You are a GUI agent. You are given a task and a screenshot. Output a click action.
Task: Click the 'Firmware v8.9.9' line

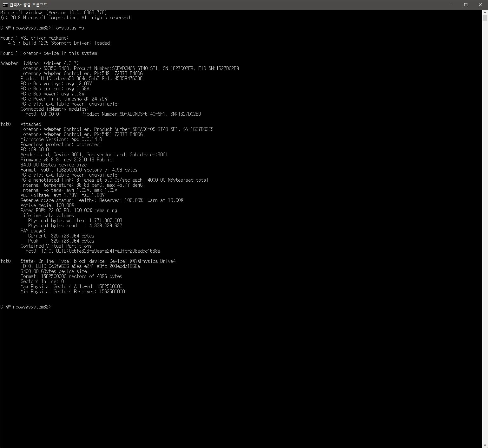coord(66,160)
